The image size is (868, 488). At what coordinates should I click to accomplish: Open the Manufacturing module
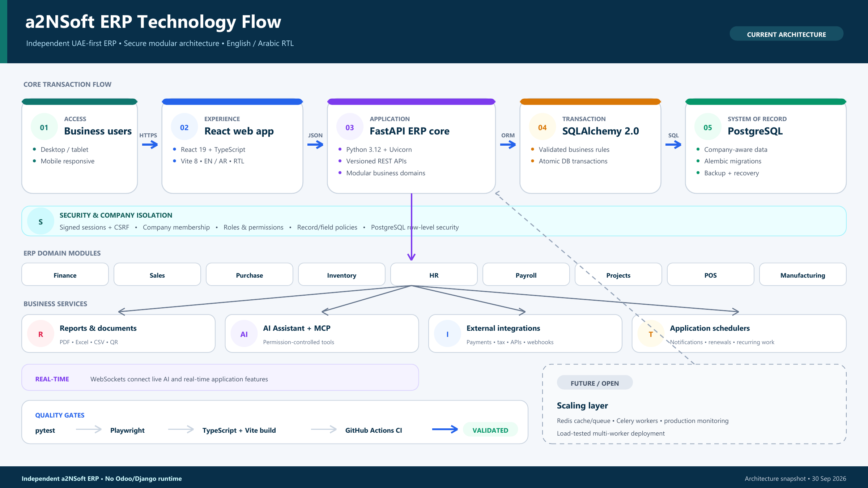(803, 275)
